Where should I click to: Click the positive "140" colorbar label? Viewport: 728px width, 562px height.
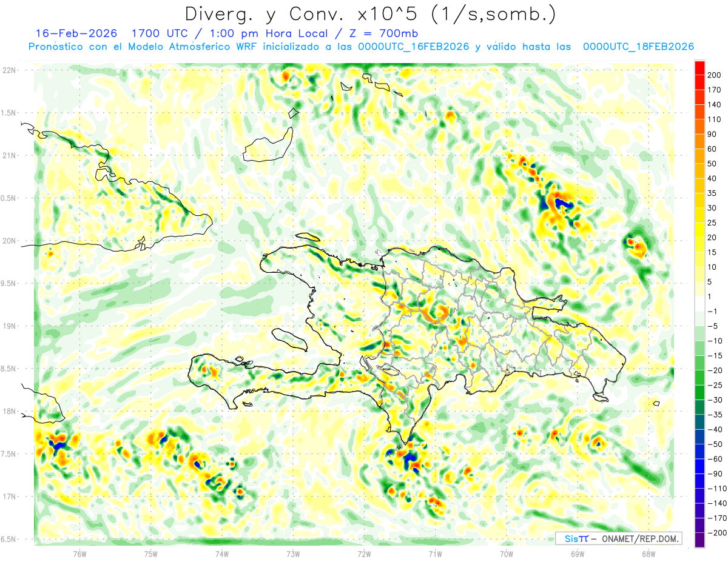point(715,105)
